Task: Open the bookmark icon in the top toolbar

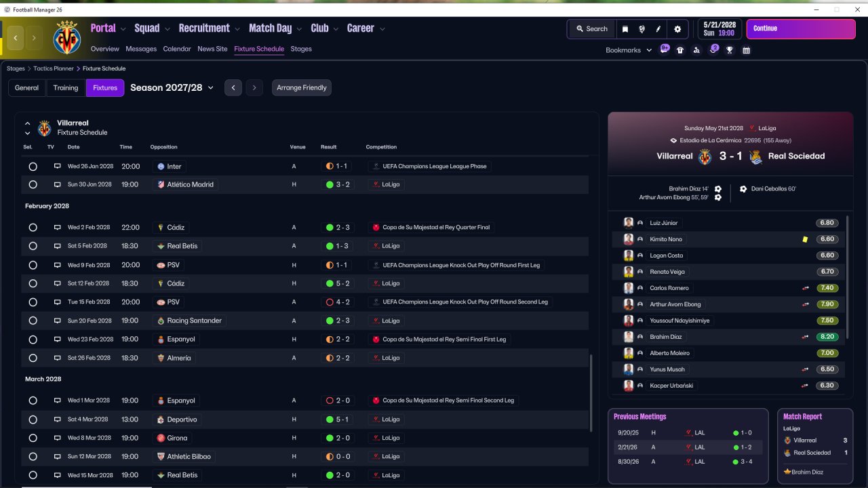Action: [x=625, y=29]
